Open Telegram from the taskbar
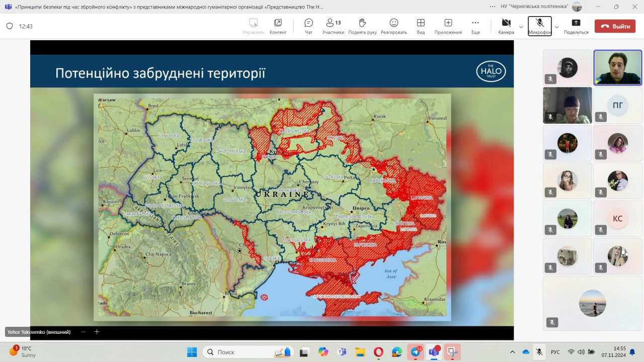The image size is (644, 362). (x=416, y=352)
